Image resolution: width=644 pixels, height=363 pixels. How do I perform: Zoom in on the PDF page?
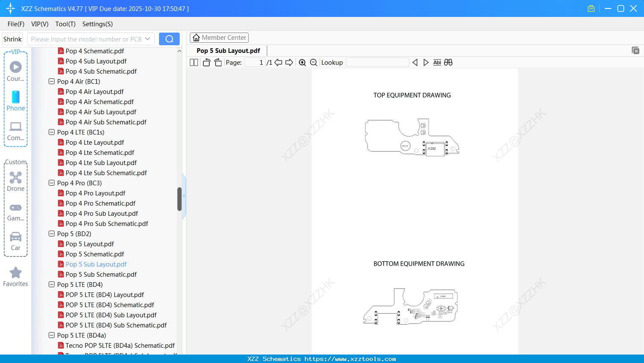(302, 62)
